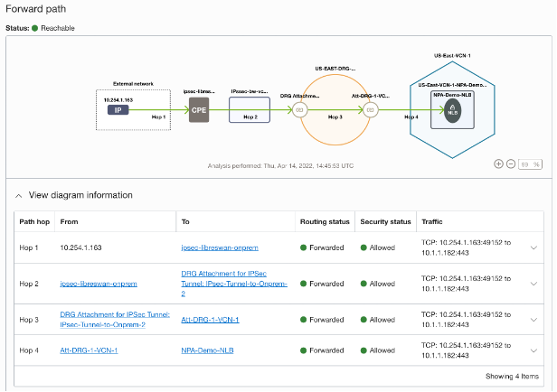Select the DRG Attachment circle node
Screen dimensions: 557x392
click(300, 110)
